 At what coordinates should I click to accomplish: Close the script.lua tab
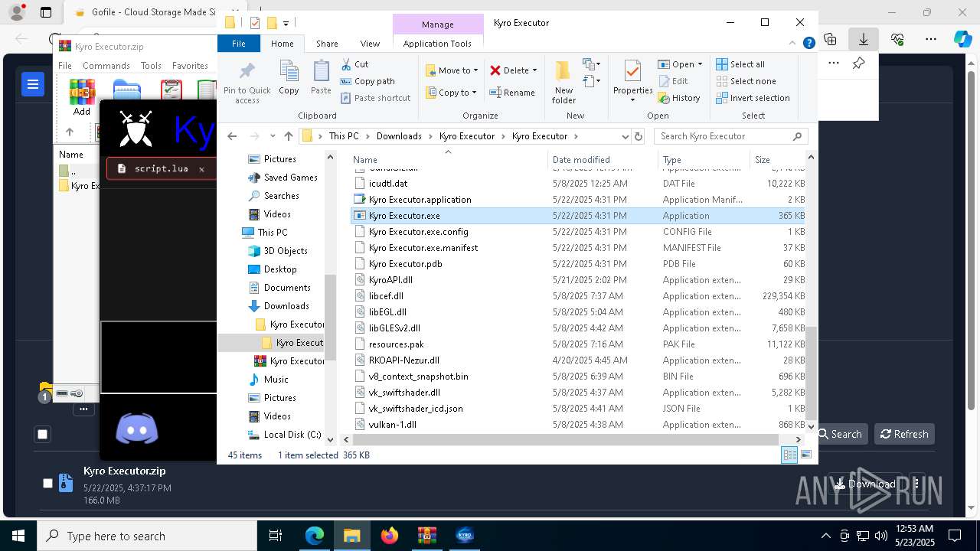[x=201, y=169]
